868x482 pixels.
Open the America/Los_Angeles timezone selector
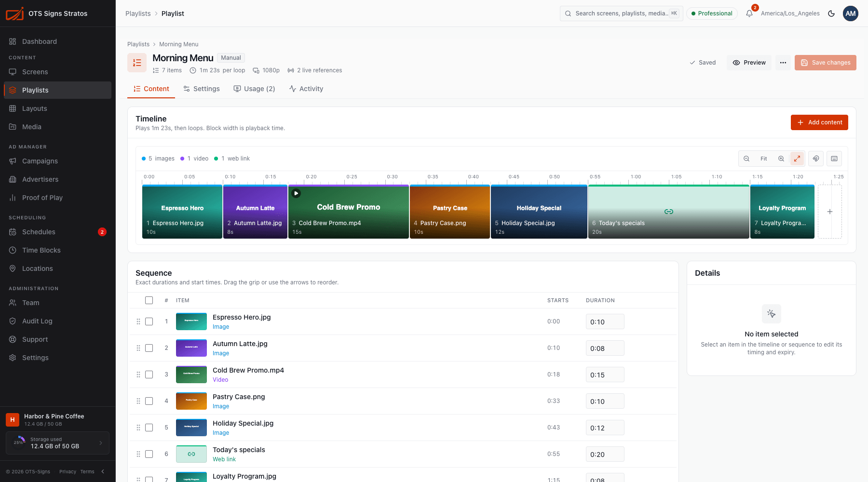coord(790,13)
